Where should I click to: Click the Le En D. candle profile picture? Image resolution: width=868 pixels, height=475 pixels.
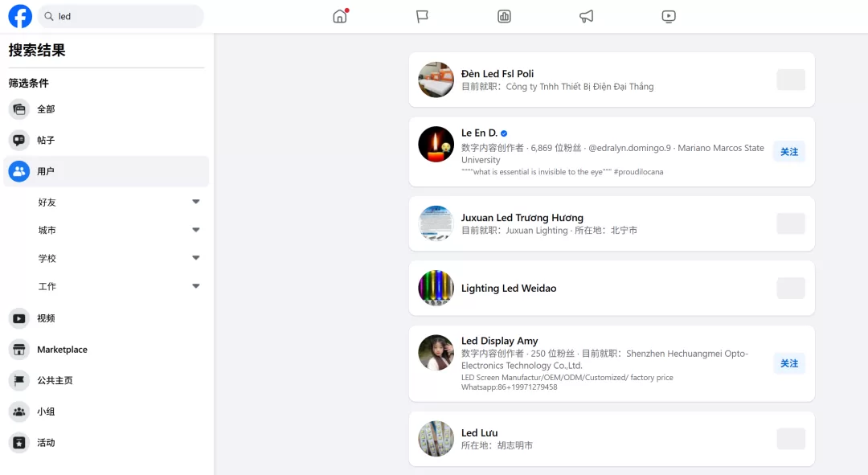tap(436, 145)
